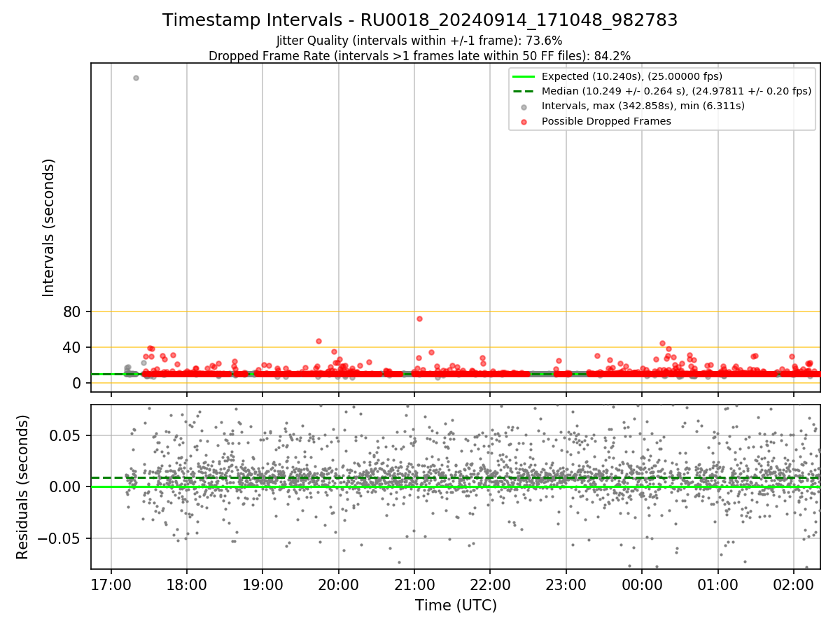
Task: Click the −0.05 tick label on residuals axis
Action: [x=61, y=539]
